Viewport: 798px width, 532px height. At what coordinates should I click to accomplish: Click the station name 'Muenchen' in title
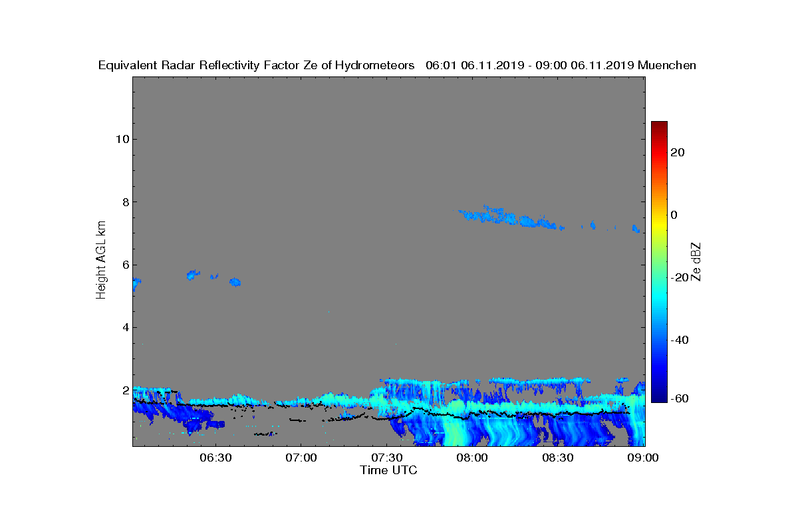point(667,65)
